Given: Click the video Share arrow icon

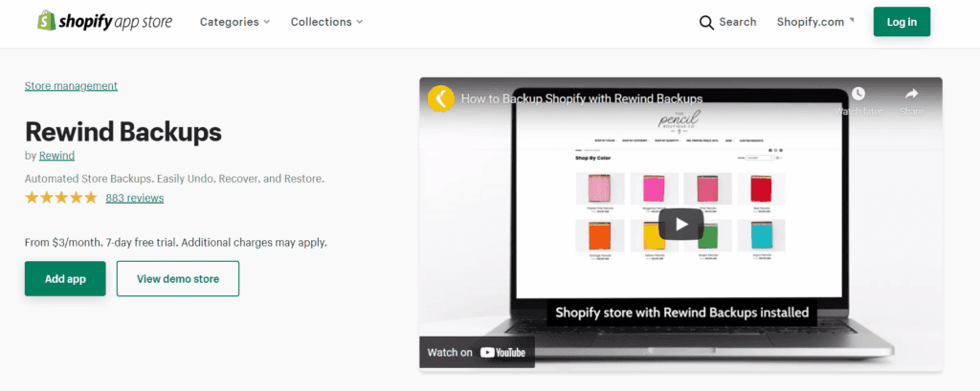Looking at the screenshot, I should pyautogui.click(x=911, y=94).
